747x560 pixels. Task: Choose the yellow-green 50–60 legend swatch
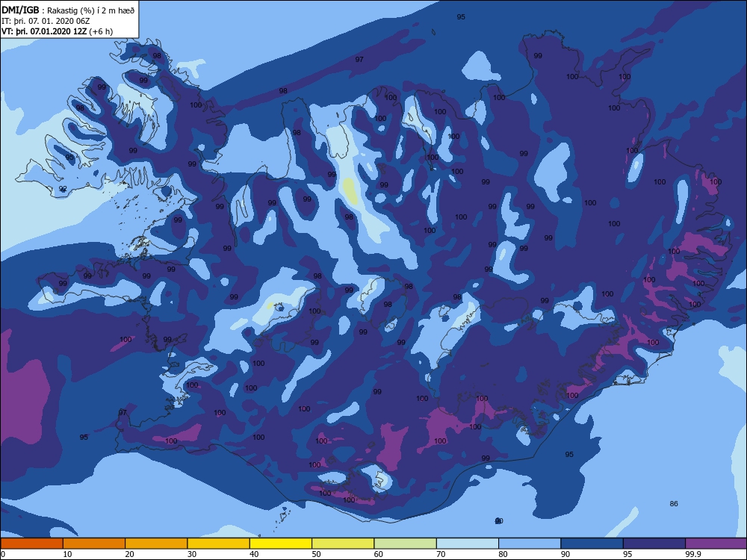(343, 544)
